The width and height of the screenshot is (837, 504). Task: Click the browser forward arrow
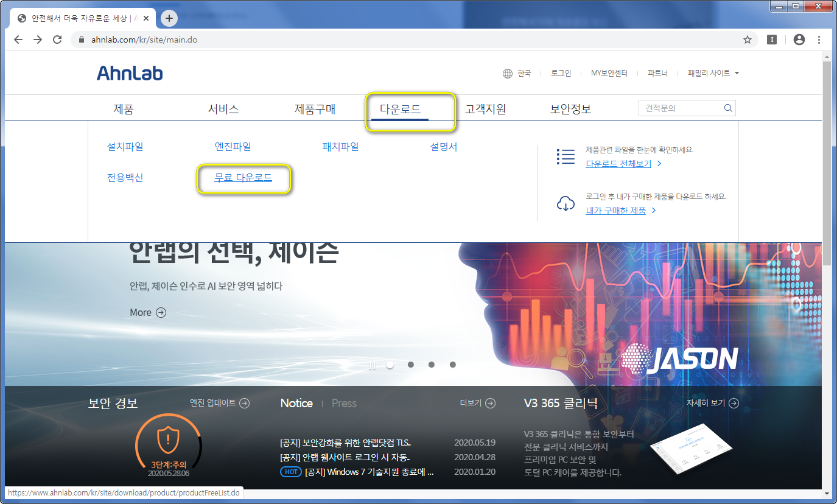click(x=38, y=40)
